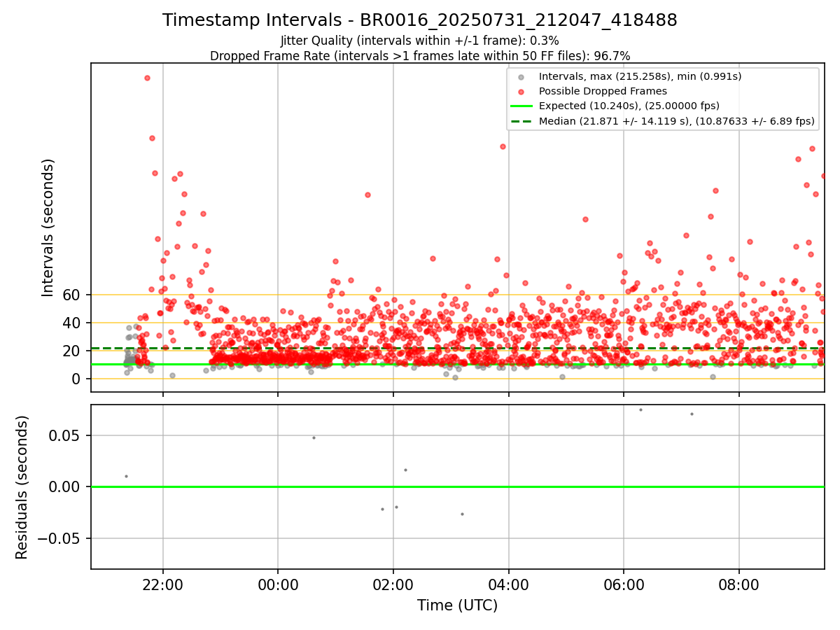The width and height of the screenshot is (840, 630).
Task: Click the highest red outlier point near 22:00
Action: tap(147, 78)
